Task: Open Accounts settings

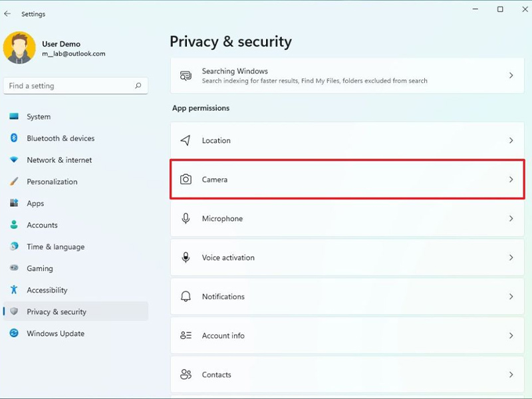Action: pyautogui.click(x=76, y=225)
